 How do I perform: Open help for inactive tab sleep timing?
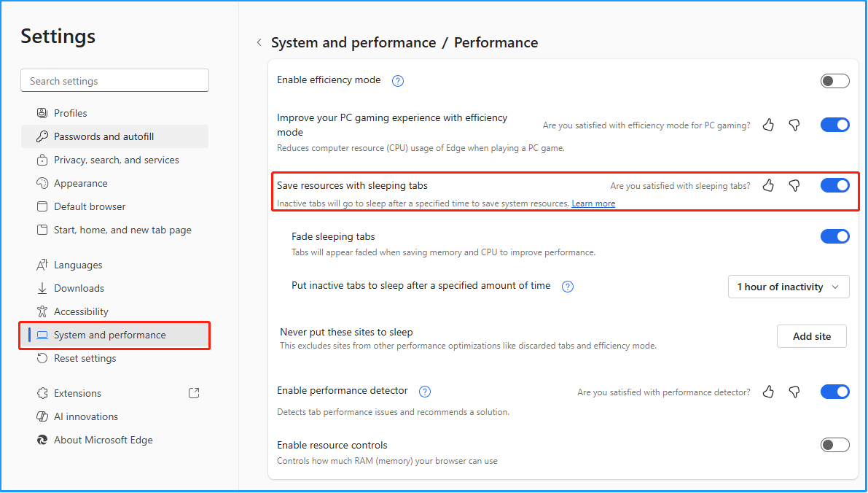(x=567, y=287)
